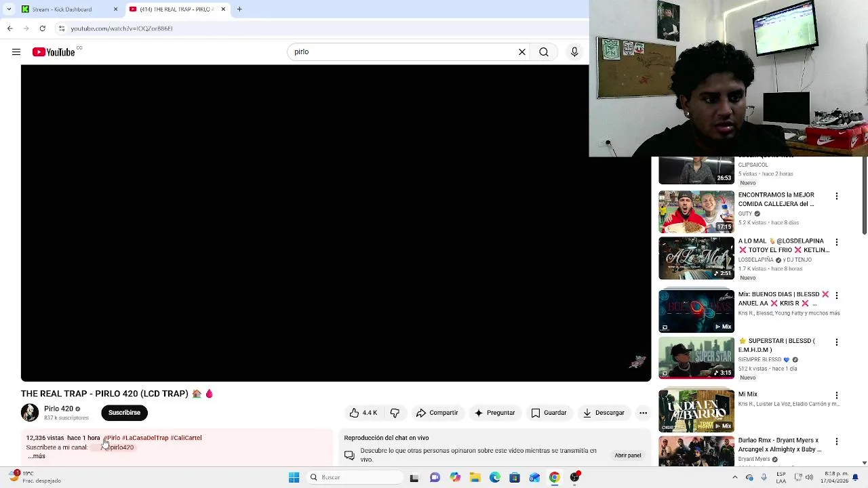Click the black video player area
Screen dimensions: 868x488
tap(336, 223)
